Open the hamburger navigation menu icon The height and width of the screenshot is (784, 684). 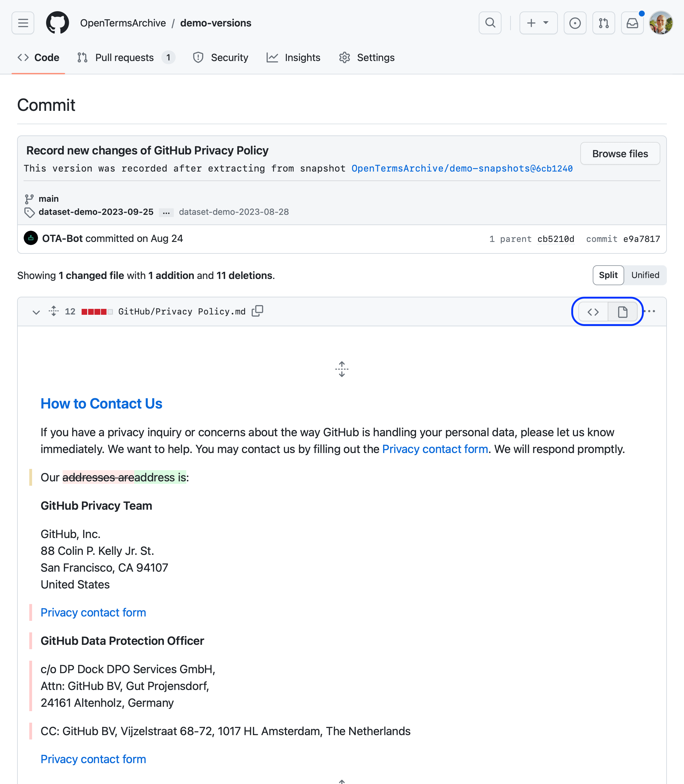22,23
